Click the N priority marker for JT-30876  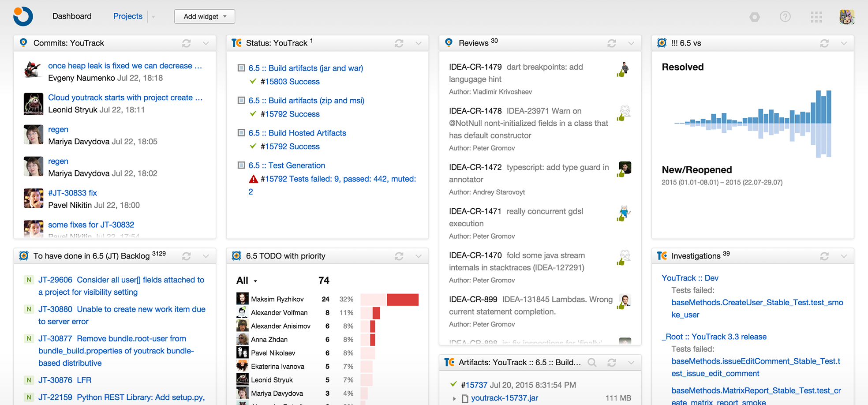pyautogui.click(x=29, y=380)
